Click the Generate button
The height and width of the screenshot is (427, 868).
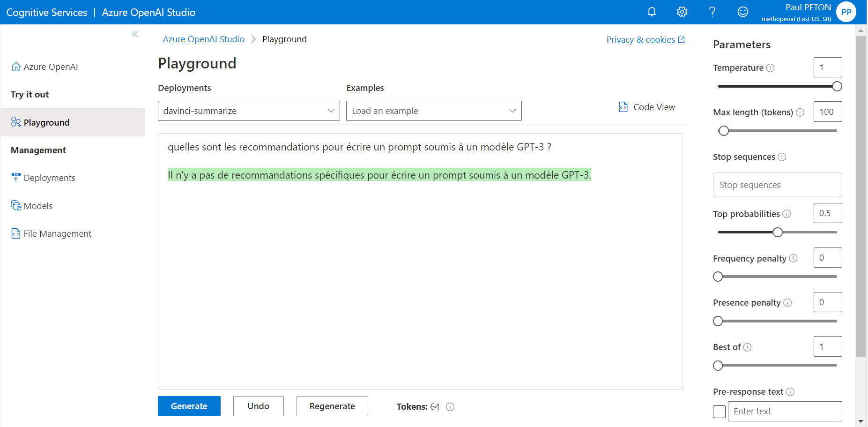click(x=189, y=406)
